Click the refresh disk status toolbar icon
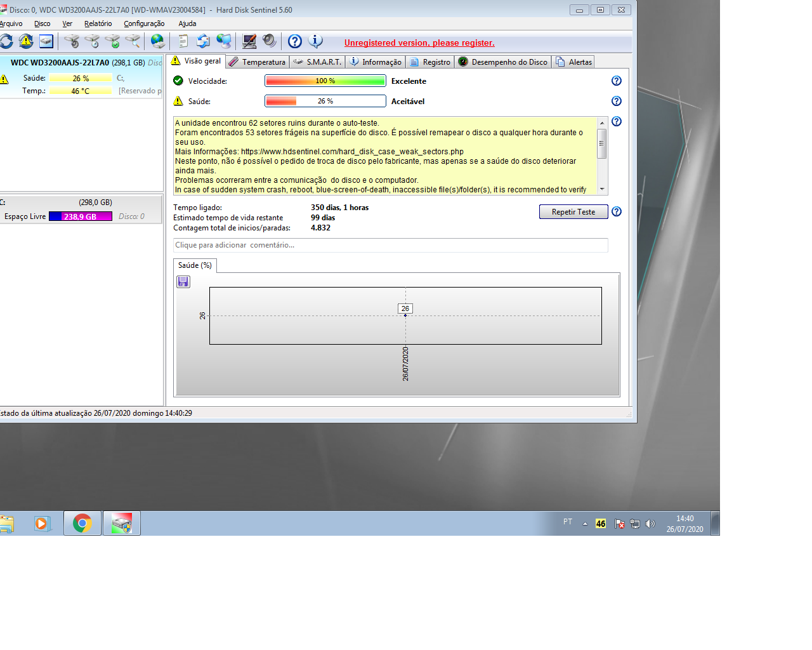The image size is (812, 650). tap(6, 41)
